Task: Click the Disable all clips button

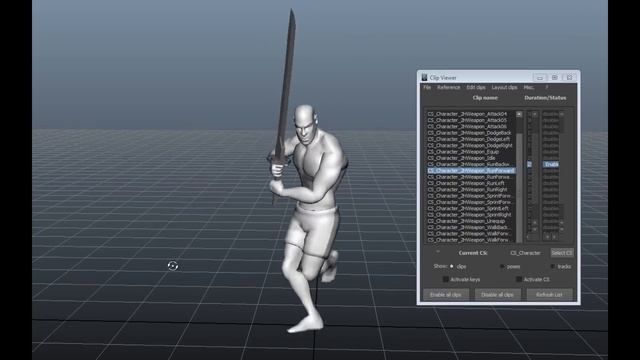Action: click(x=498, y=294)
